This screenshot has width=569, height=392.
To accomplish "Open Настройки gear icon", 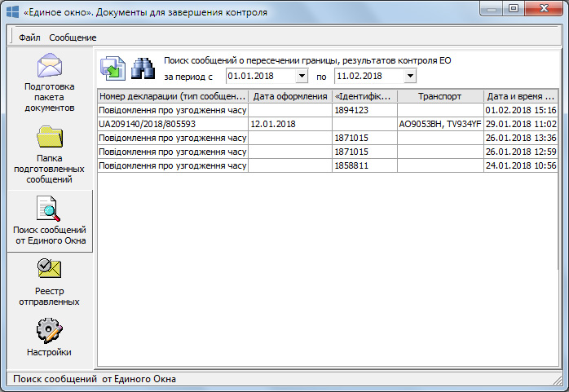I will coord(49,330).
